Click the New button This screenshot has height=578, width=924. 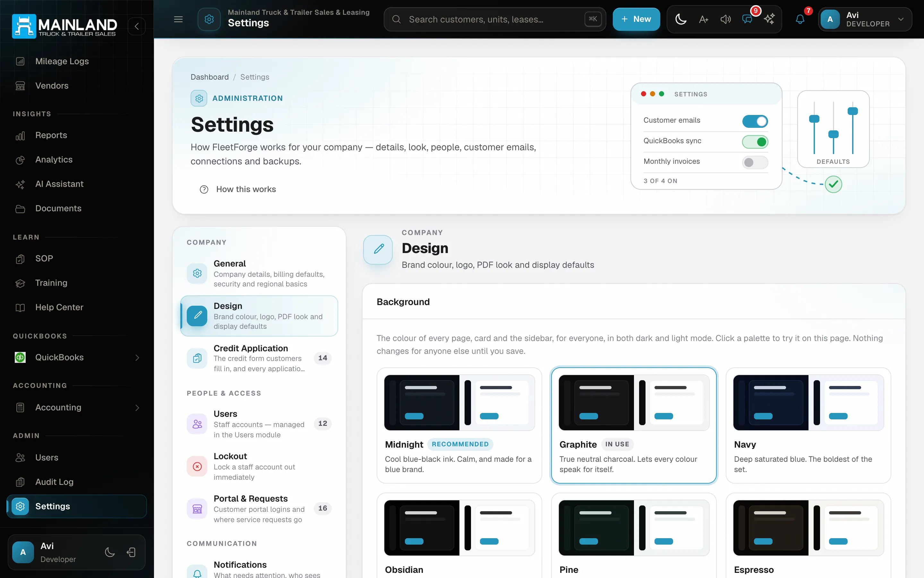pos(636,19)
